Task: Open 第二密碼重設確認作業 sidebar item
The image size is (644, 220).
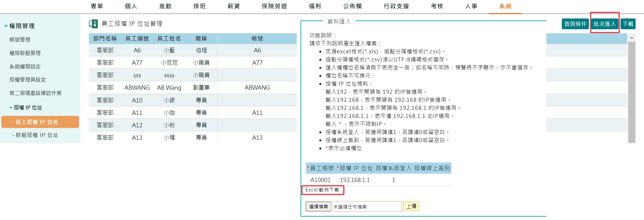Action: pyautogui.click(x=36, y=93)
